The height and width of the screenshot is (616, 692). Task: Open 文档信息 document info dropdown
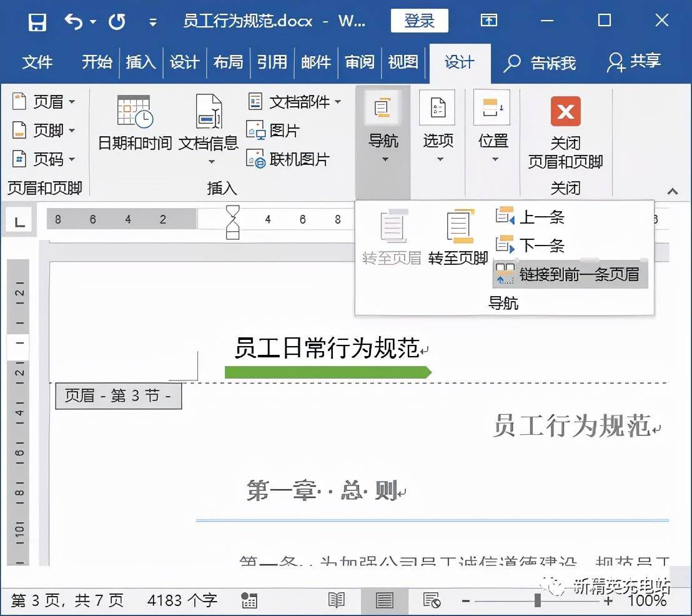[209, 129]
